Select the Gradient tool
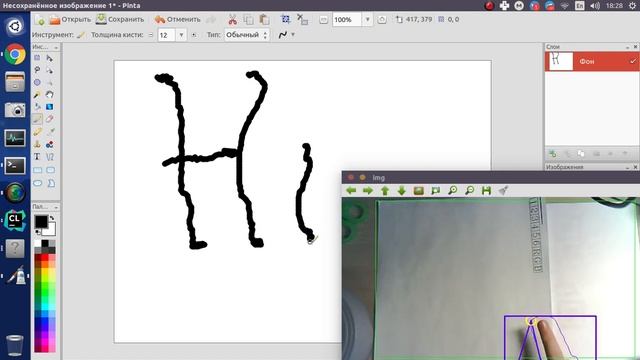The height and width of the screenshot is (360, 640). tap(50, 107)
